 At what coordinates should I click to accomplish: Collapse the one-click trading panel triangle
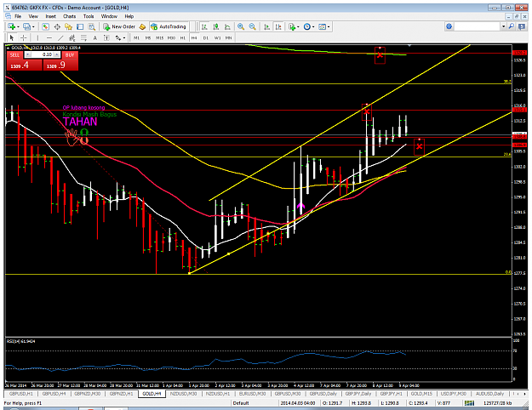(9, 48)
